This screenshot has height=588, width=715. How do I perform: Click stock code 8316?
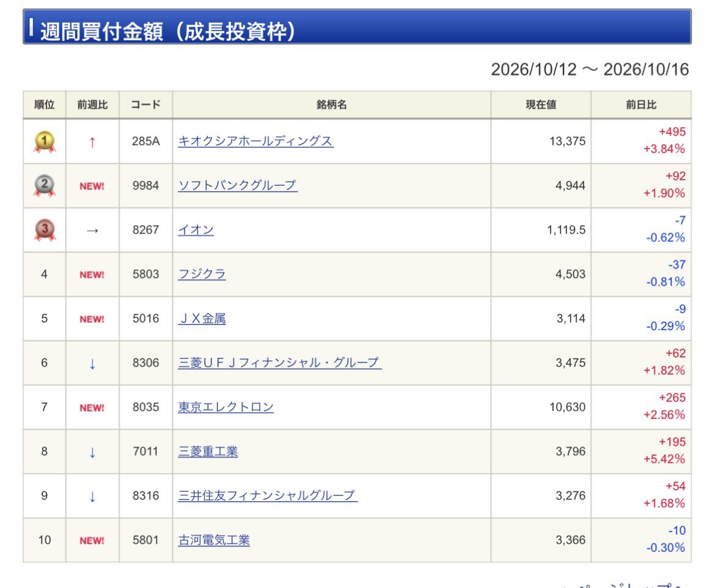[145, 495]
